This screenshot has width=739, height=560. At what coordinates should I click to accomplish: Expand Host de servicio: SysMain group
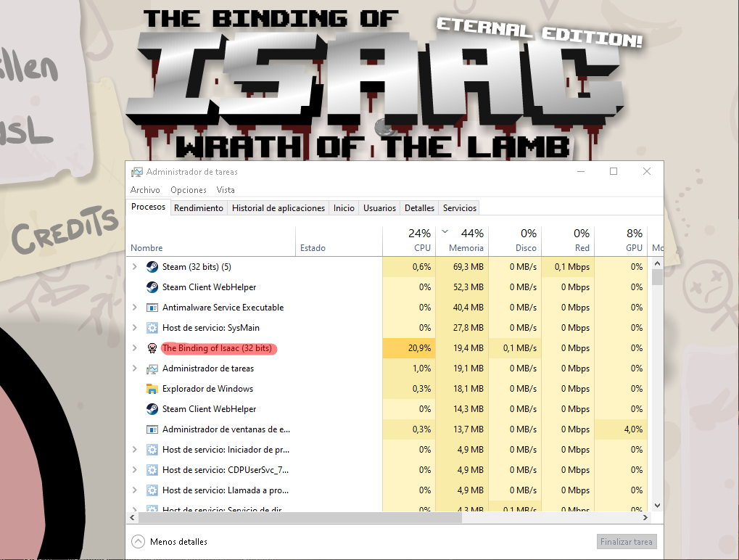click(x=135, y=328)
